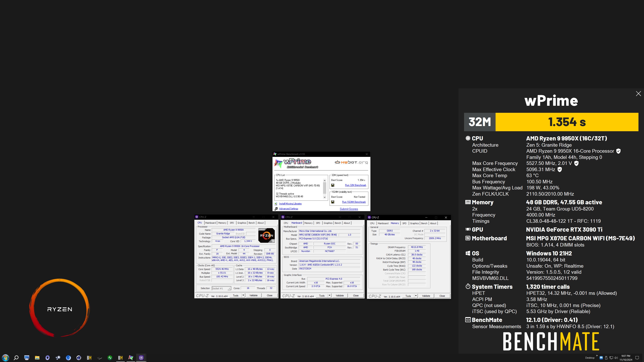Launch the Chromium browser taskbar icon
Screen dimensions: 644x362
pyautogui.click(x=68, y=357)
